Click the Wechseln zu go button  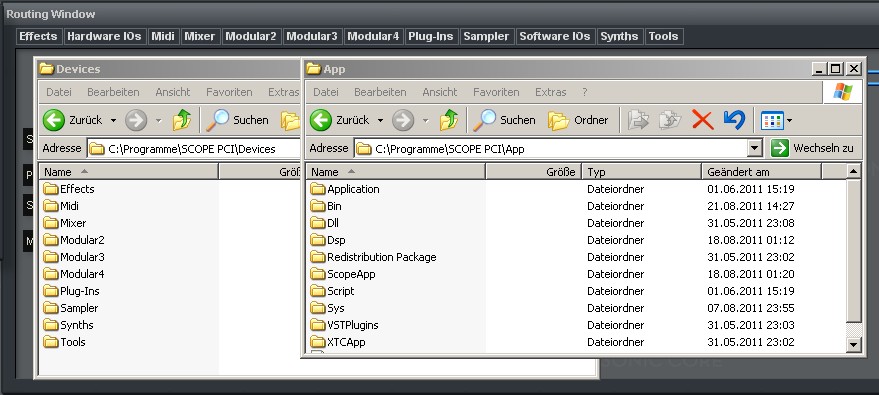812,148
